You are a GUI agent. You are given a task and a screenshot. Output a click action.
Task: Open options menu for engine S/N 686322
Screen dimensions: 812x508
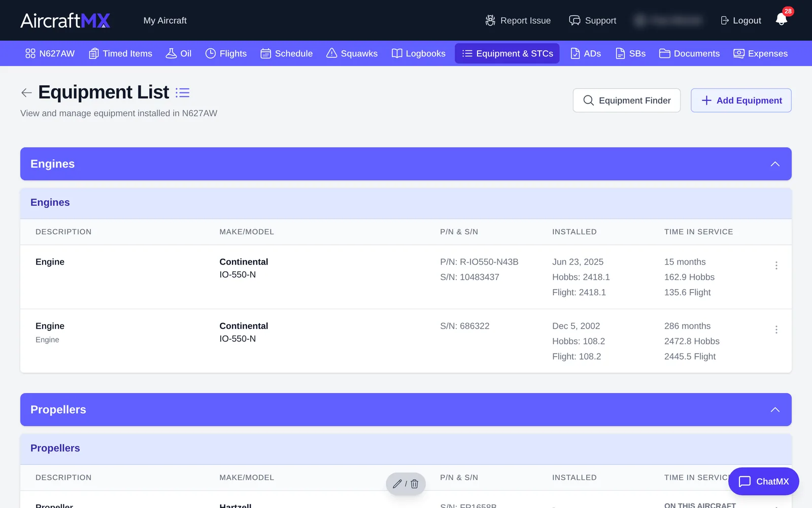click(x=776, y=329)
